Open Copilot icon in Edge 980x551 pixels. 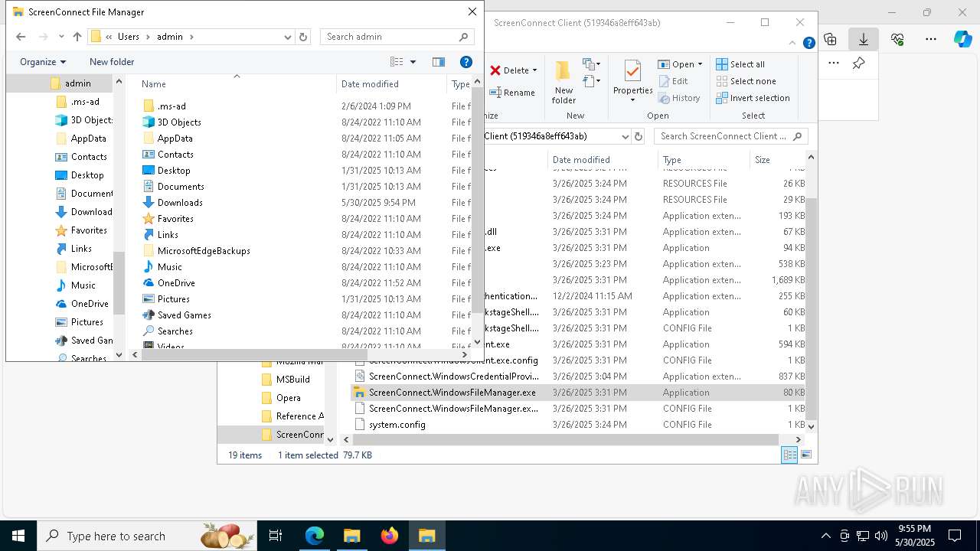(963, 39)
